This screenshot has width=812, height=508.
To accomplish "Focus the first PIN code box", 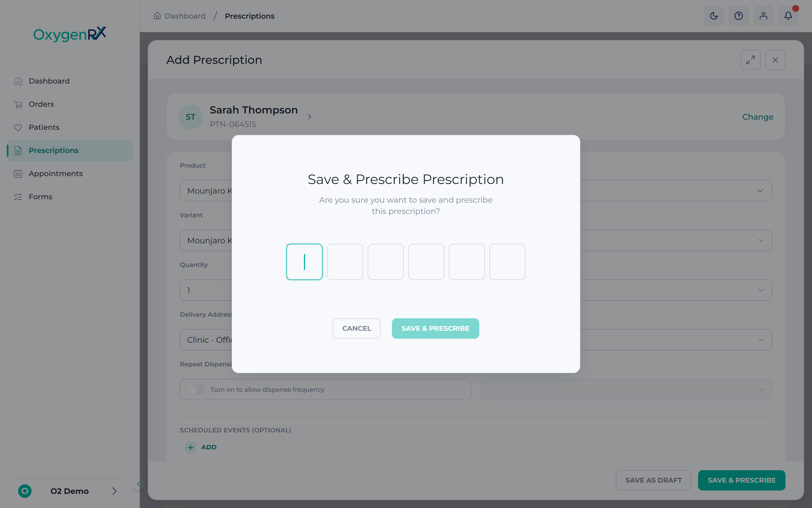I will (x=304, y=262).
